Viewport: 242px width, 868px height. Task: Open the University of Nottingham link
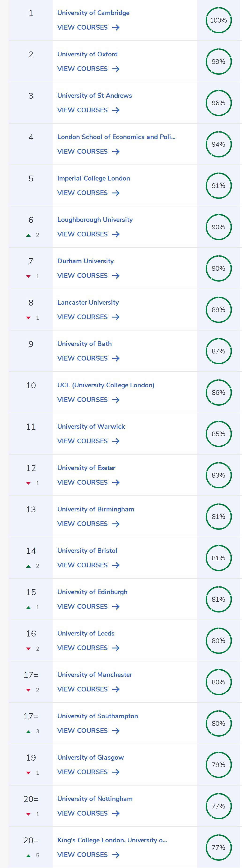(x=95, y=799)
